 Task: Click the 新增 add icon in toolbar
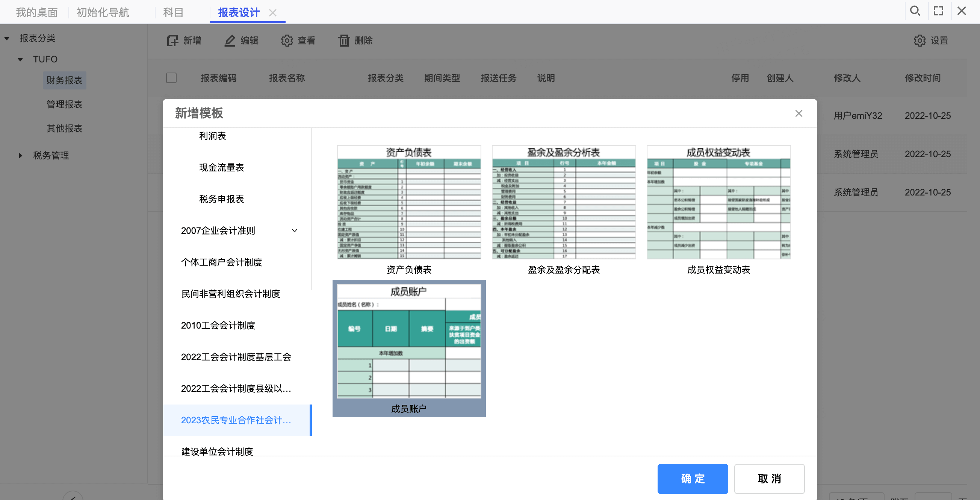click(x=172, y=40)
